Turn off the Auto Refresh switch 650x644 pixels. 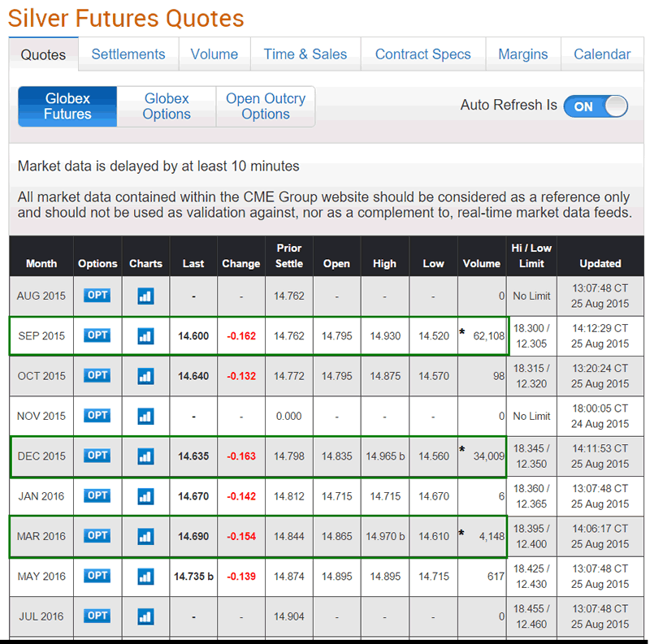tap(595, 106)
